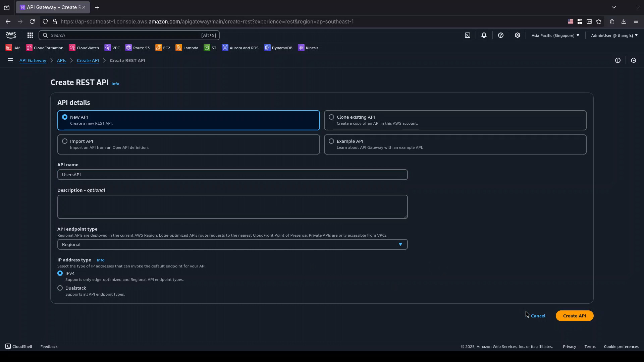Screen dimensions: 644x362
Task: Open EC2 favorite shortcut
Action: [x=163, y=48]
